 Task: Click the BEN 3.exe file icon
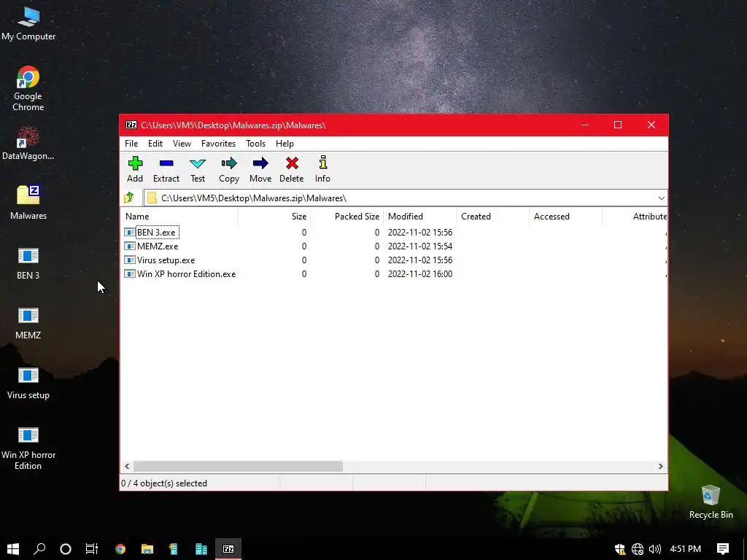click(130, 232)
